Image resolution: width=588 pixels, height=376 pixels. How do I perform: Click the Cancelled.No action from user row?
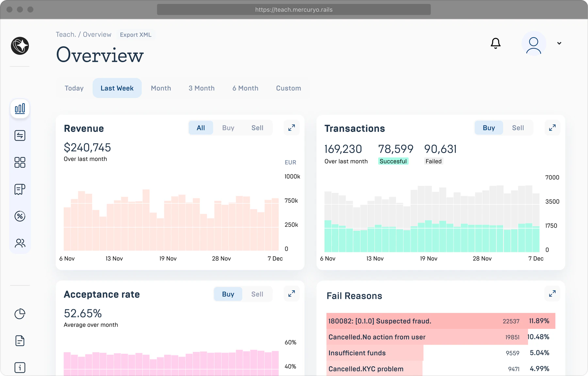pyautogui.click(x=441, y=337)
